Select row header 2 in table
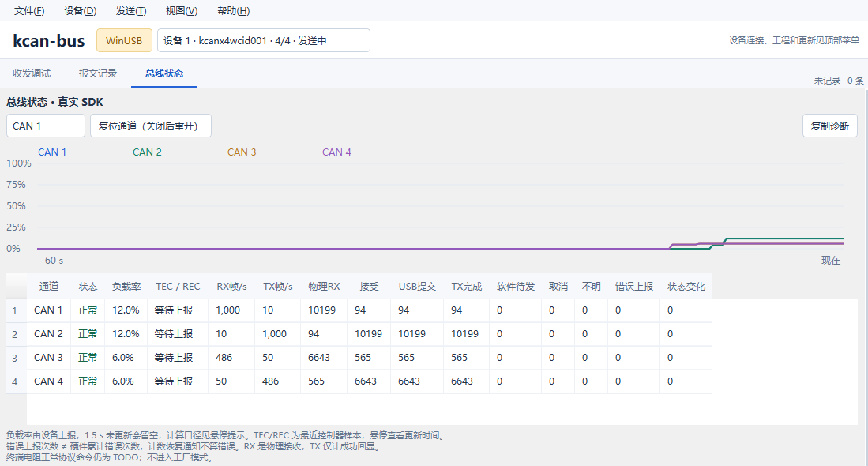The width and height of the screenshot is (868, 466). (16, 334)
